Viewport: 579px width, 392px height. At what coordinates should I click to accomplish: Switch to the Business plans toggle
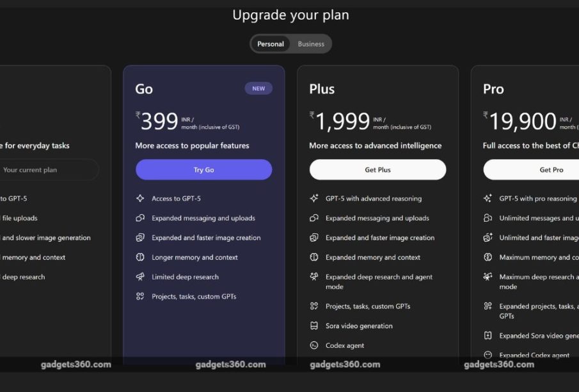[311, 44]
